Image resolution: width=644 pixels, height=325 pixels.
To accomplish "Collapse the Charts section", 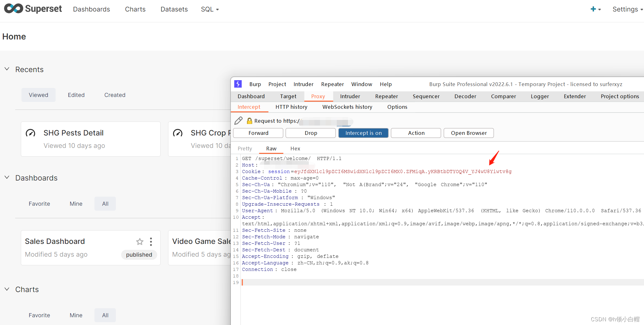I will (7, 289).
